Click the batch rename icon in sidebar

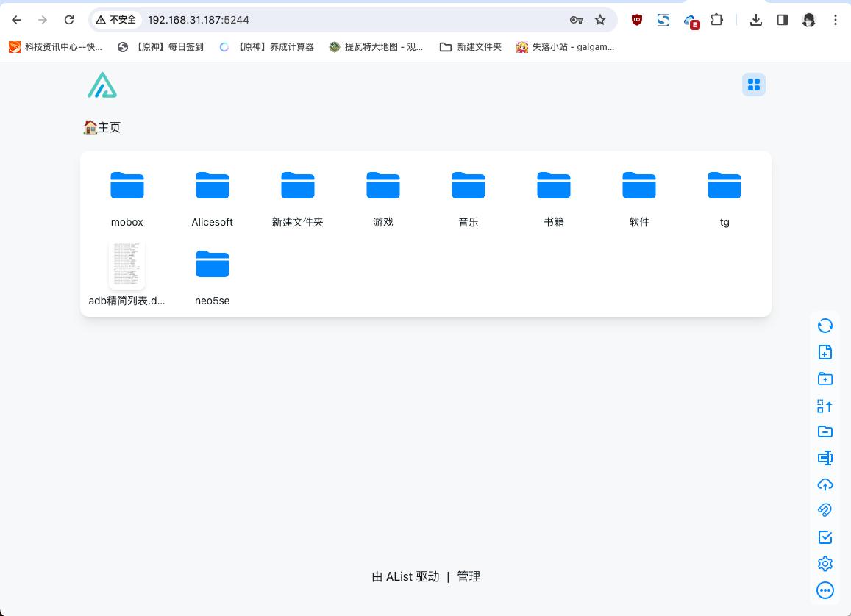click(825, 458)
